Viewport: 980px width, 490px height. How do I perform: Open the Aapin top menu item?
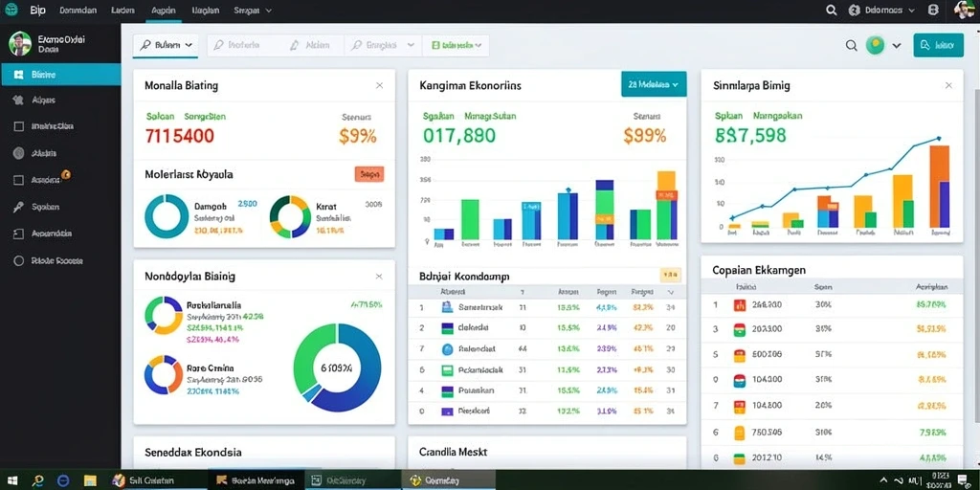coord(164,11)
